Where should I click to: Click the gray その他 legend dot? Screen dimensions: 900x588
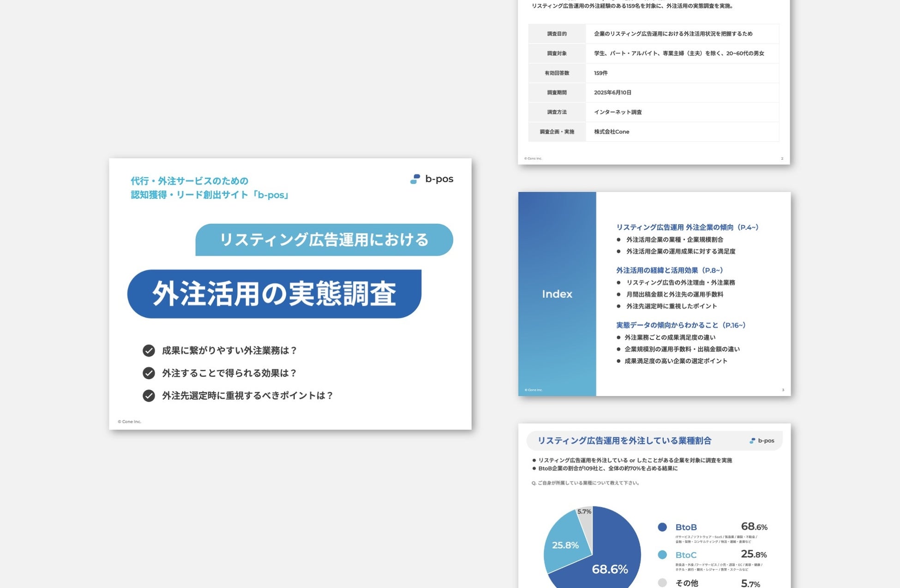click(x=662, y=582)
